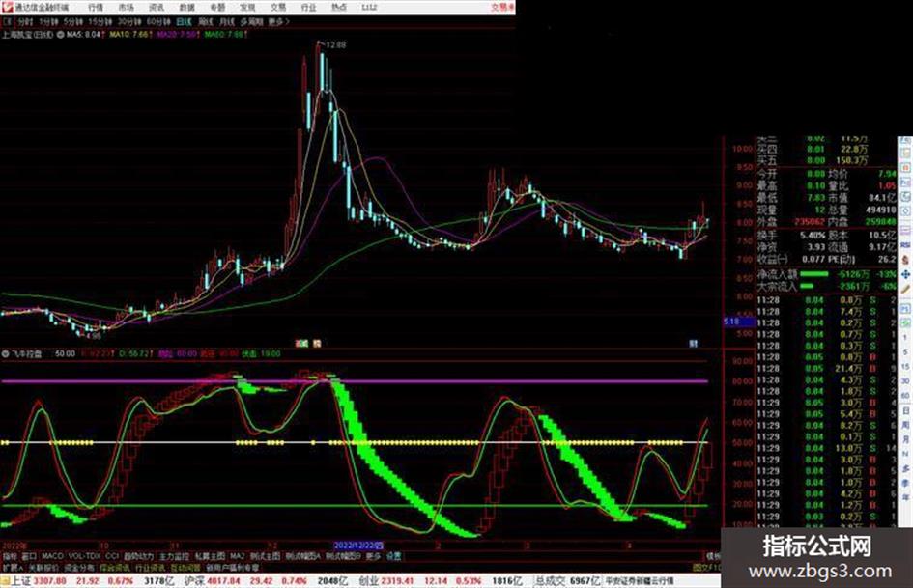Open the 资讯 menu

[157, 7]
